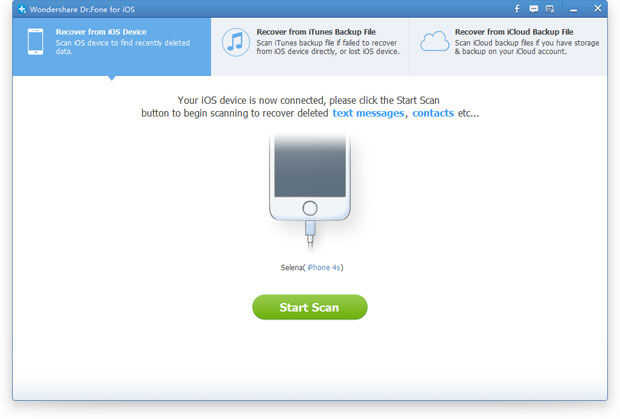This screenshot has height=419, width=620.
Task: Start scanning with the Start Scan button
Action: tap(310, 307)
